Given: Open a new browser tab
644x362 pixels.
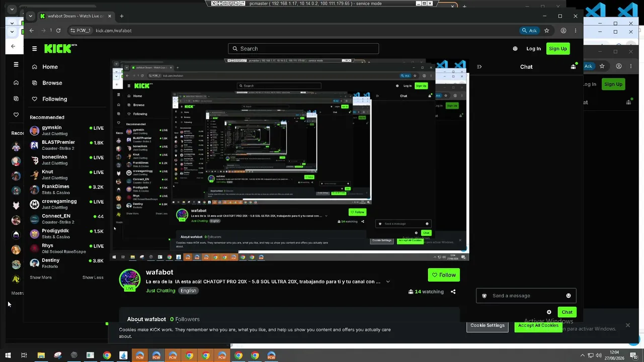Looking at the screenshot, I should point(121,16).
